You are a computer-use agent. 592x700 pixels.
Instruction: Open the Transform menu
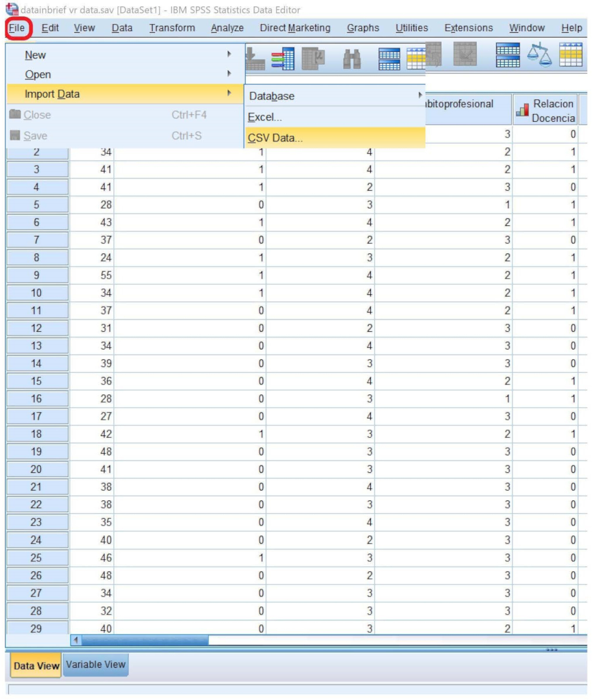click(x=172, y=28)
